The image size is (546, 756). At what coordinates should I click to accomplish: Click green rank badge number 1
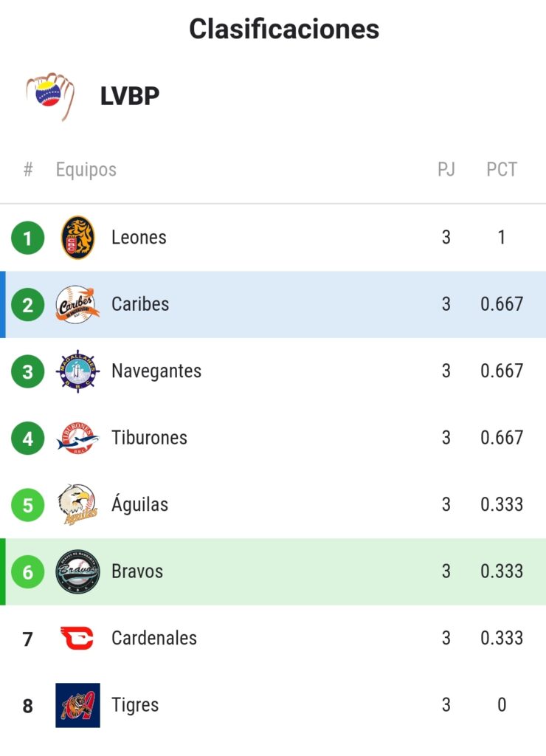coord(28,238)
